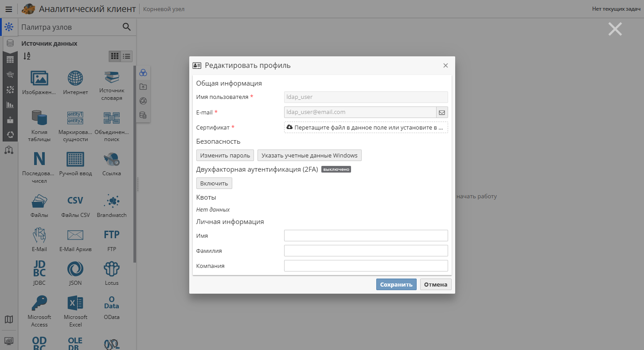Select the FTP node

tap(112, 240)
